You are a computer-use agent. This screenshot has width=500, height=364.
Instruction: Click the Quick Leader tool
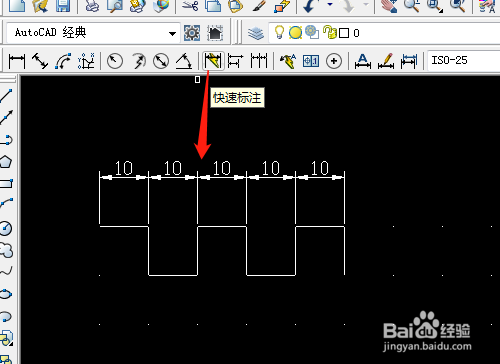tap(288, 61)
